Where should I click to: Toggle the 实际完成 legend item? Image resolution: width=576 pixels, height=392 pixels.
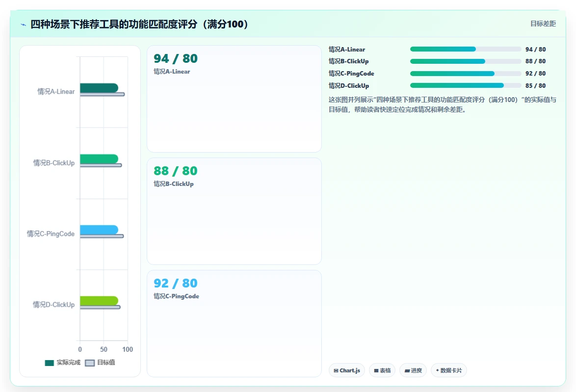point(62,363)
